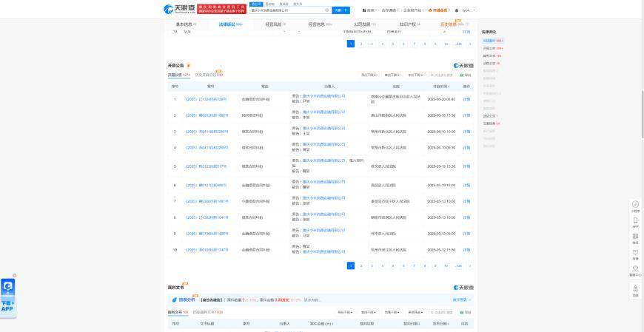Switch to the 经营风险 tab
Viewport: 644px width, 332px height.
click(x=275, y=24)
